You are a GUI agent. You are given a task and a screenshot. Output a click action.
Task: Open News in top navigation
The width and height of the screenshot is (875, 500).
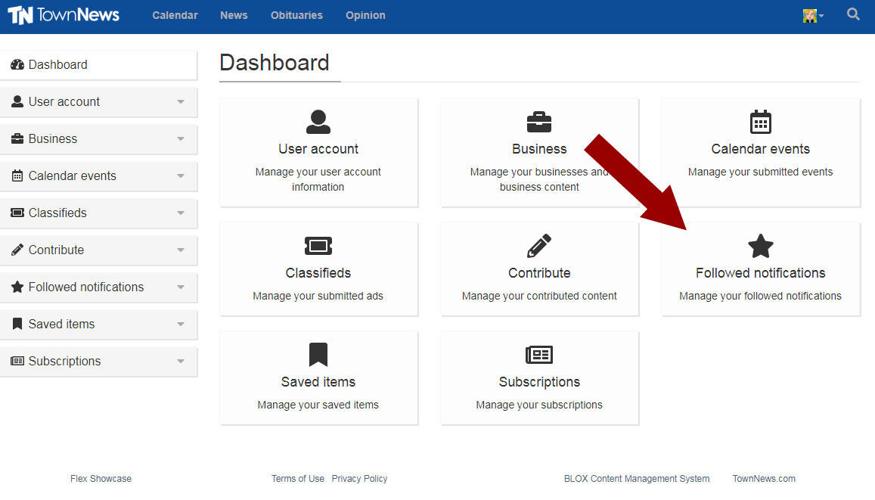[234, 16]
